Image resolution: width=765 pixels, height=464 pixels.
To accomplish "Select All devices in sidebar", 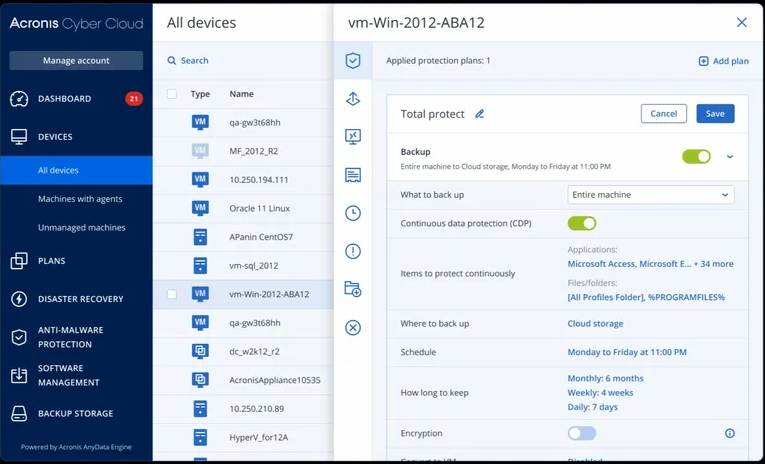I will (77, 170).
